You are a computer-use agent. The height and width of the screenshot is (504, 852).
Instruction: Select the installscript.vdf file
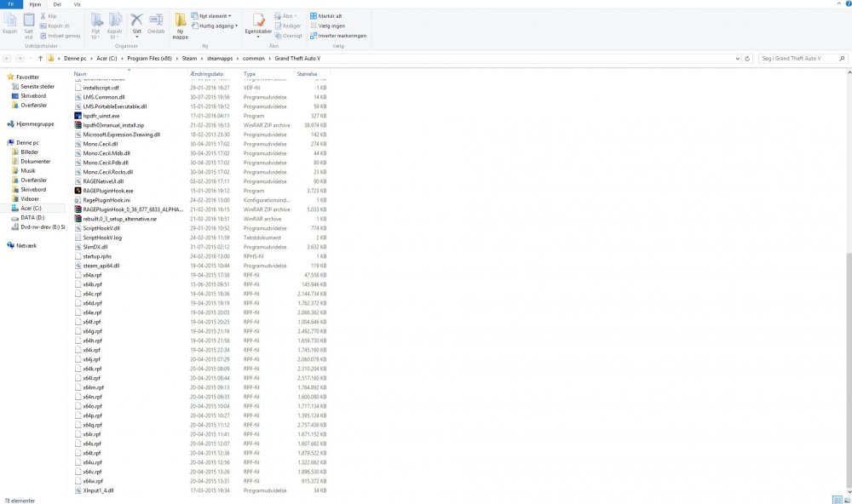[x=101, y=88]
